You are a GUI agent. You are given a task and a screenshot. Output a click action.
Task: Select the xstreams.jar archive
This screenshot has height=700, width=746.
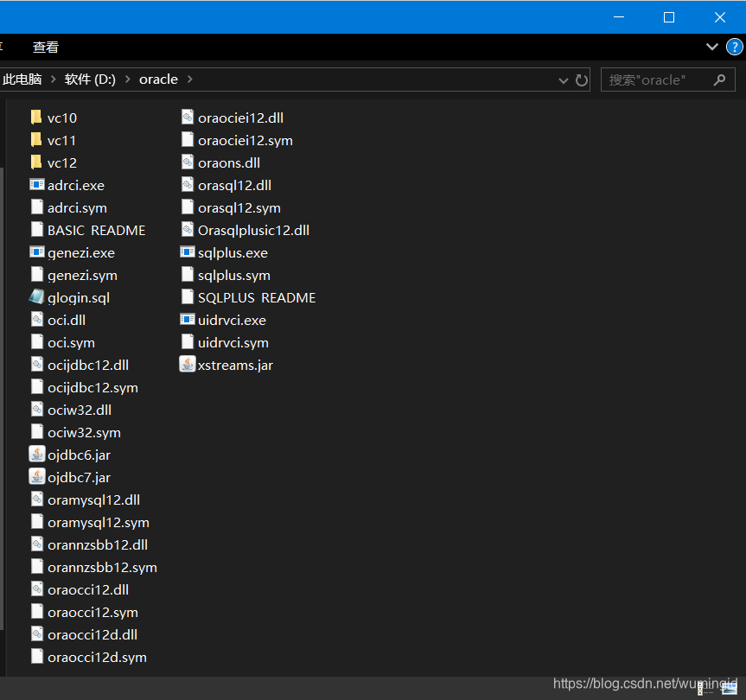pos(235,365)
